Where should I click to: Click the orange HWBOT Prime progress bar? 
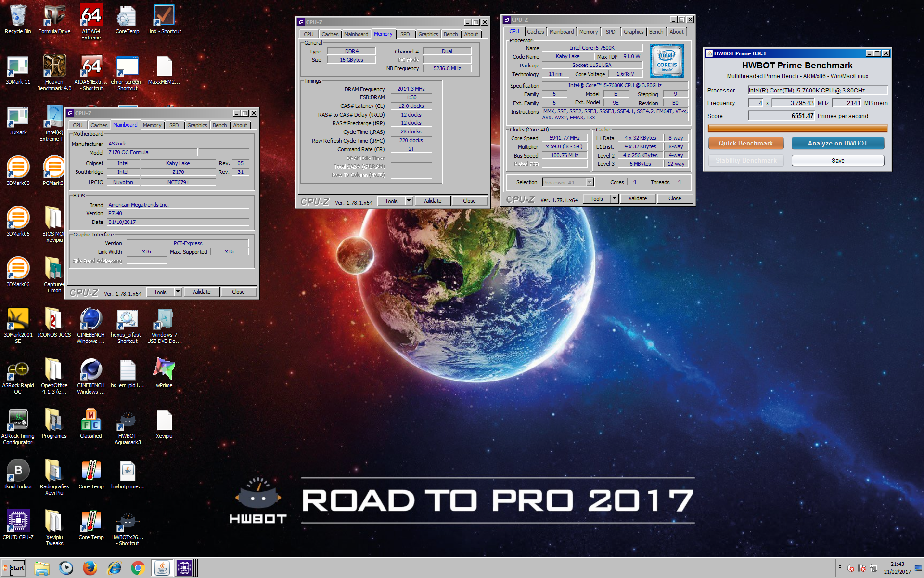pos(797,129)
